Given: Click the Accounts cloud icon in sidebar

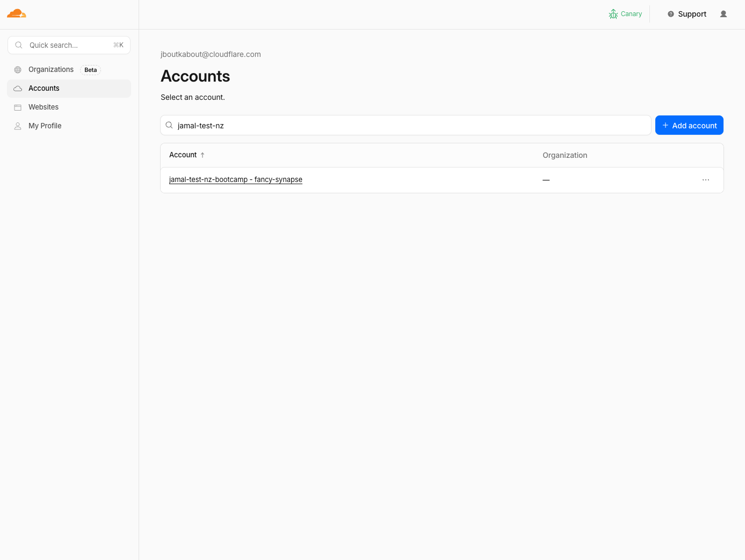Looking at the screenshot, I should click(x=18, y=89).
